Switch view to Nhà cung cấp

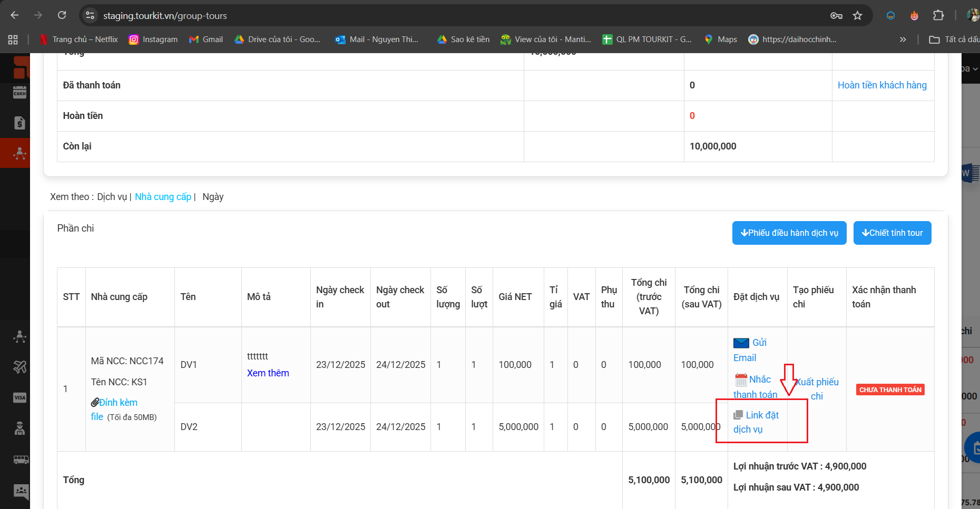[163, 197]
